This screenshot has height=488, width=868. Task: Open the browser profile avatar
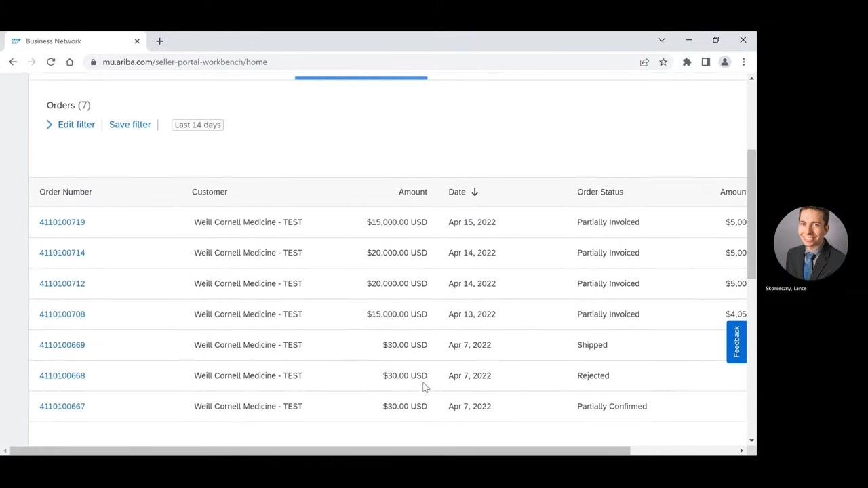pyautogui.click(x=725, y=62)
